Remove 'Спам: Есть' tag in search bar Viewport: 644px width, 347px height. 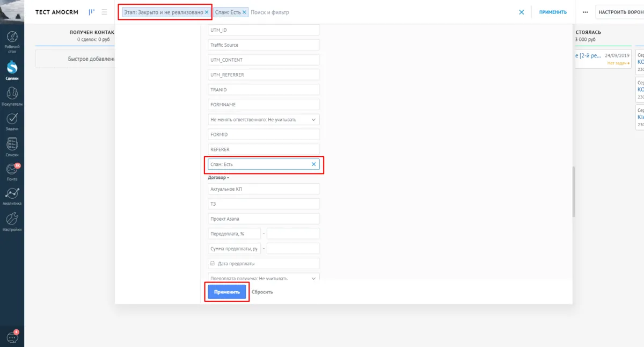[245, 12]
